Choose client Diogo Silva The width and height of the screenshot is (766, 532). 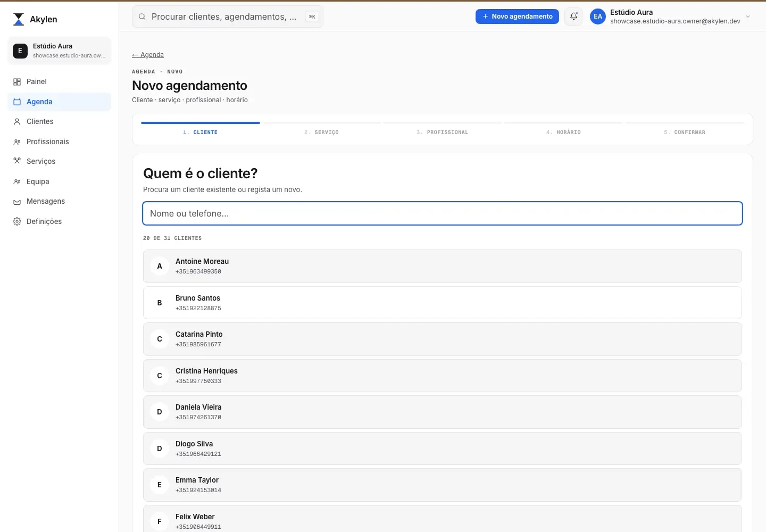point(443,449)
